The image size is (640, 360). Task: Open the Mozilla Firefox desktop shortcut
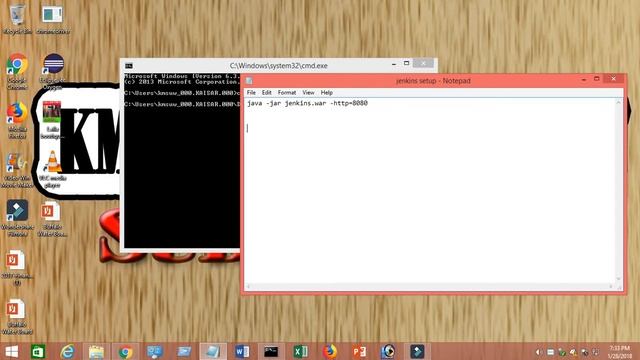click(17, 120)
